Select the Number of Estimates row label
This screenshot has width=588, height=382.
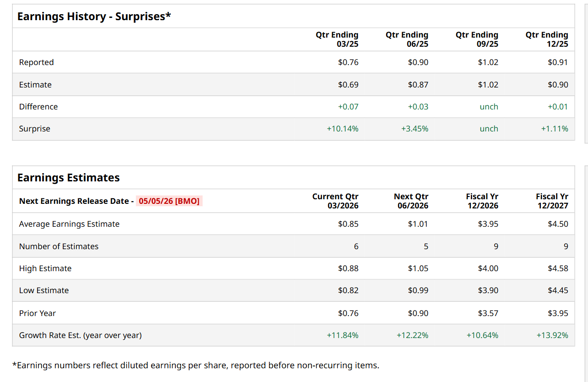click(x=59, y=246)
